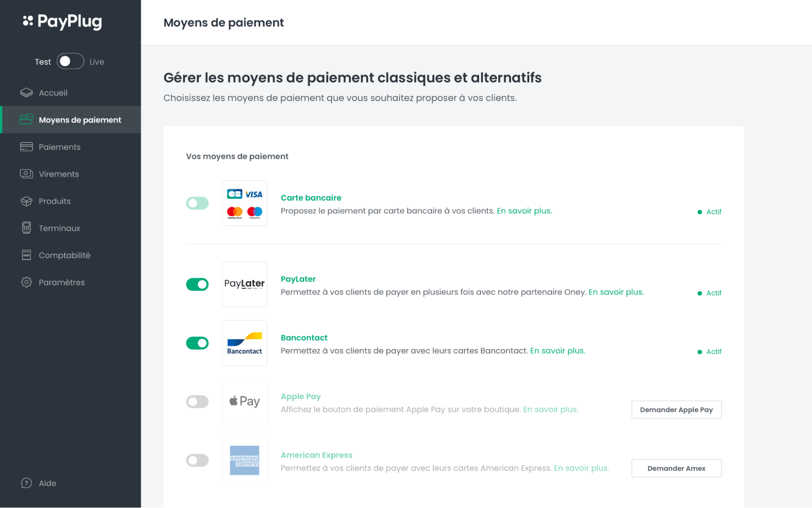
Task: Disable the Bancontact toggle
Action: click(x=197, y=343)
